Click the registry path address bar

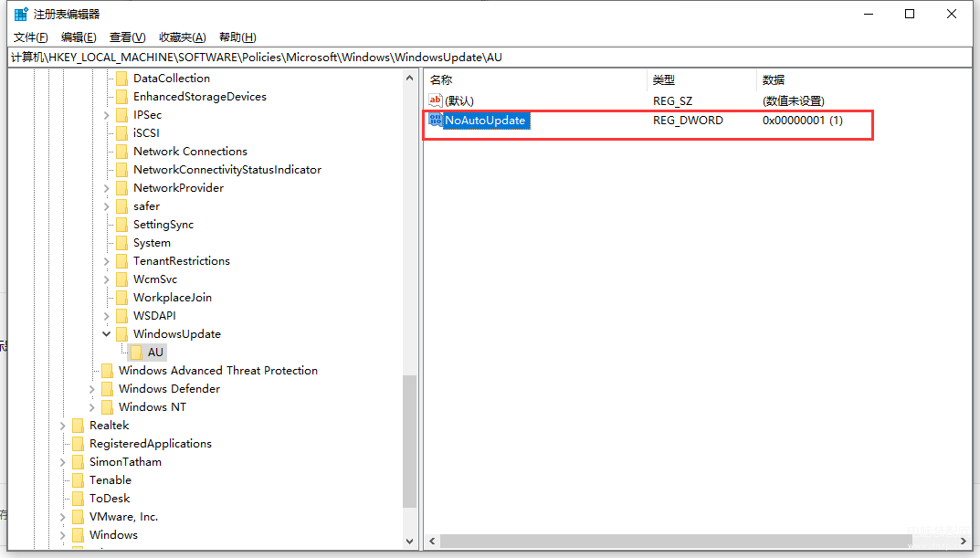point(490,58)
